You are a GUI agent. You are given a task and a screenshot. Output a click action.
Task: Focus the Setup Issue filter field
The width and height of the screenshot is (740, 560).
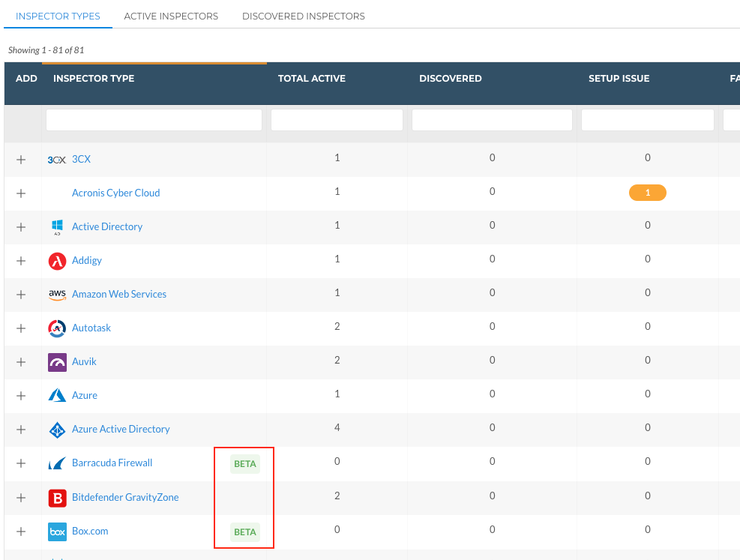(x=648, y=120)
